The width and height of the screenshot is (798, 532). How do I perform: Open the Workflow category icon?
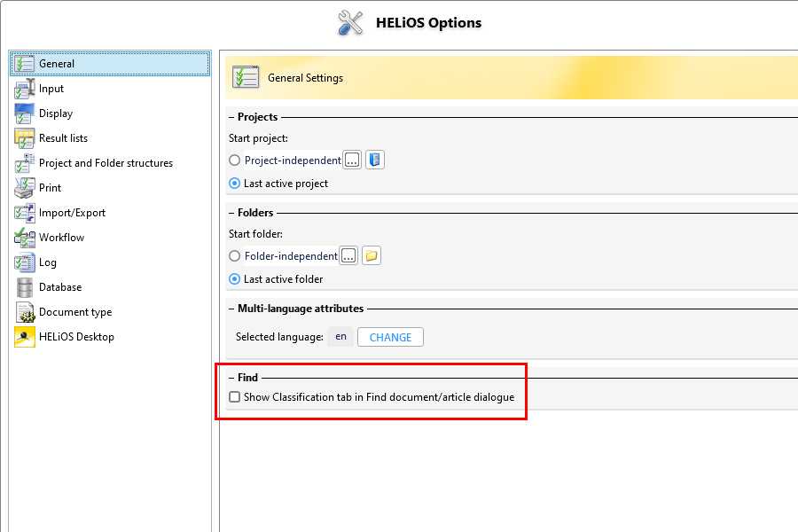click(25, 238)
